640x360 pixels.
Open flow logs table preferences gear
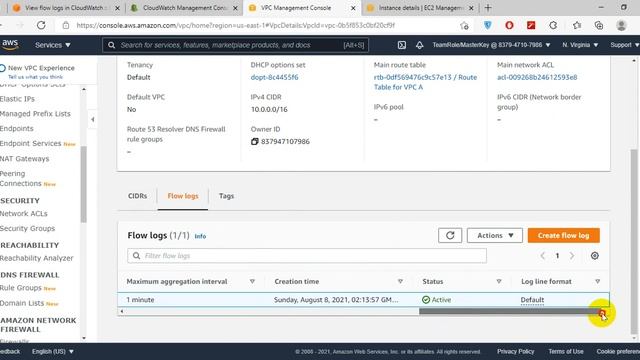click(x=595, y=256)
